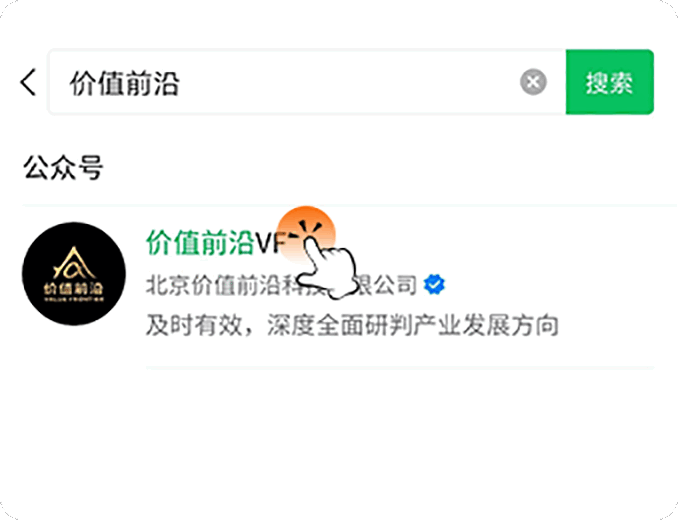678x520 pixels.
Task: Tap the green 搜索 search button
Action: (609, 82)
